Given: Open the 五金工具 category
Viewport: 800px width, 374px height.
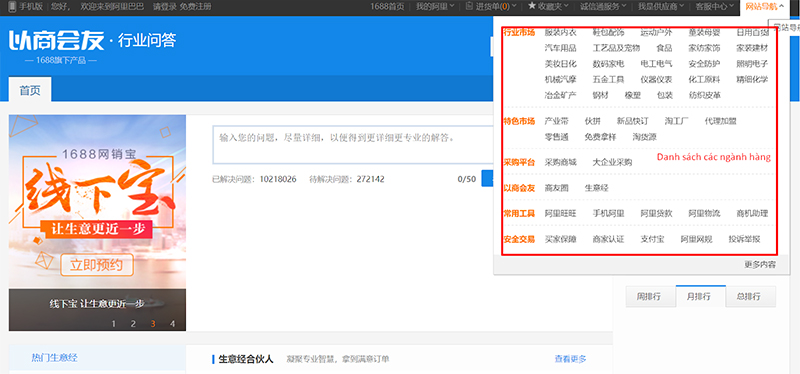Looking at the screenshot, I should tap(608, 80).
